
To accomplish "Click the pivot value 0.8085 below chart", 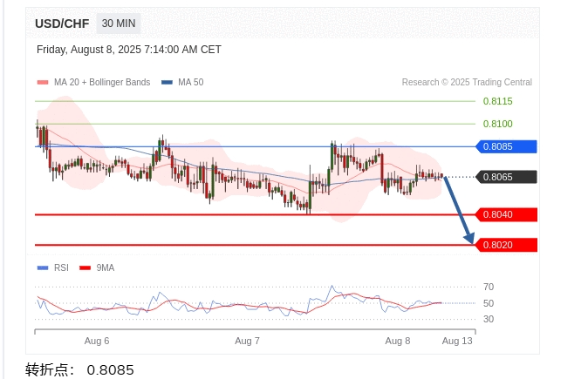I will (110, 370).
